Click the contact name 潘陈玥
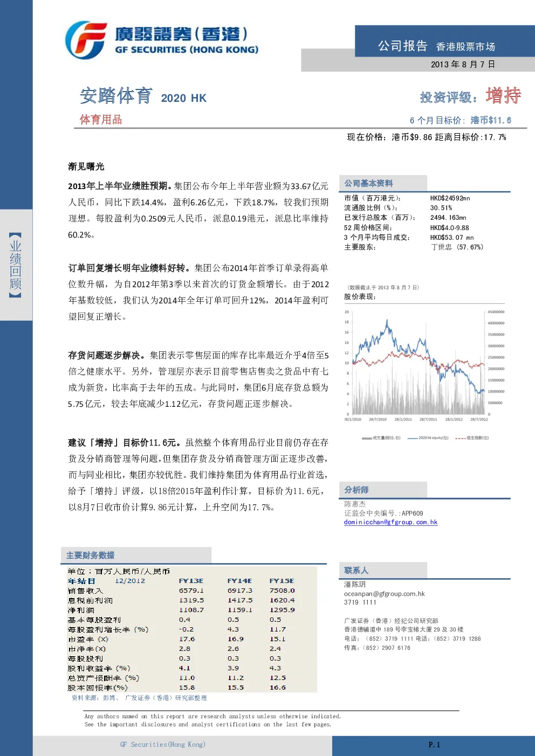The width and height of the screenshot is (535, 756). tap(355, 585)
